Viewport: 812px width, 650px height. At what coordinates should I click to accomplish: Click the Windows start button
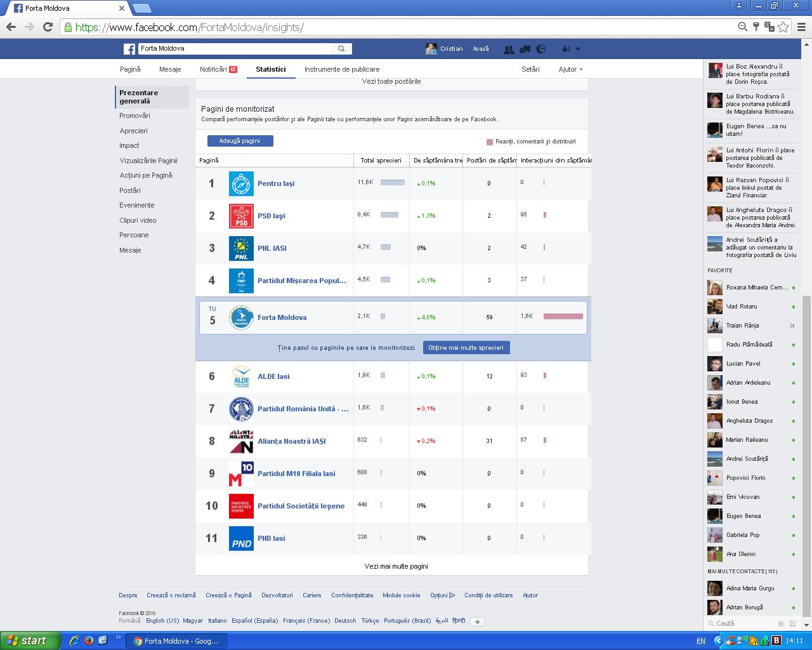pos(30,640)
